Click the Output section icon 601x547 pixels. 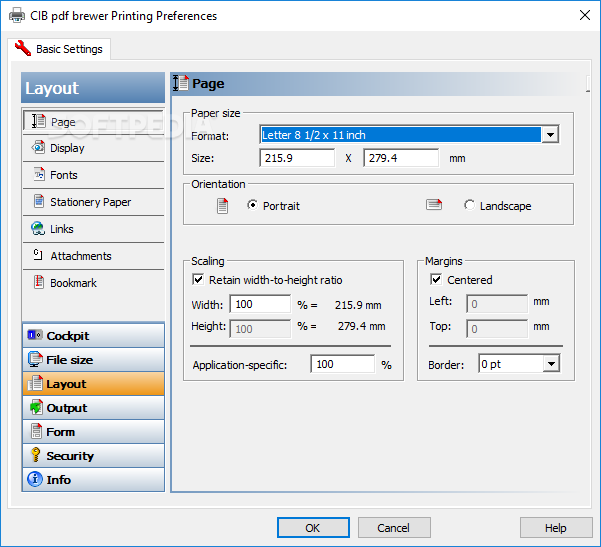click(36, 407)
